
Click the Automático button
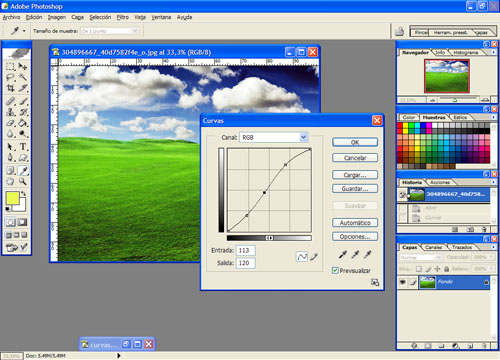[355, 223]
